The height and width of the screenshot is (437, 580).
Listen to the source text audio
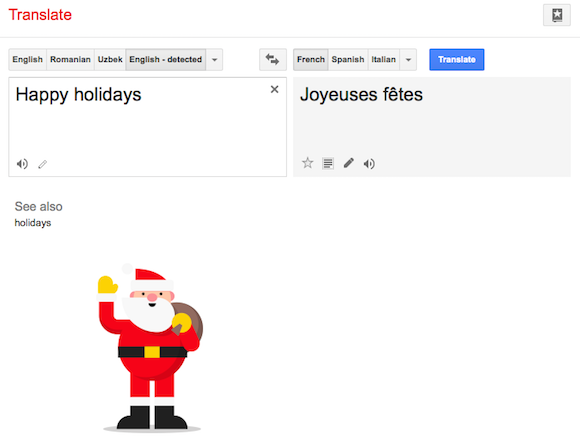[x=22, y=164]
